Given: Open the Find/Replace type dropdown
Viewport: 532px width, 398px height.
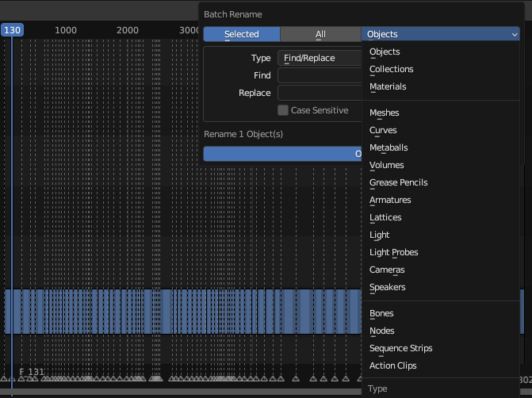Looking at the screenshot, I should tap(320, 58).
